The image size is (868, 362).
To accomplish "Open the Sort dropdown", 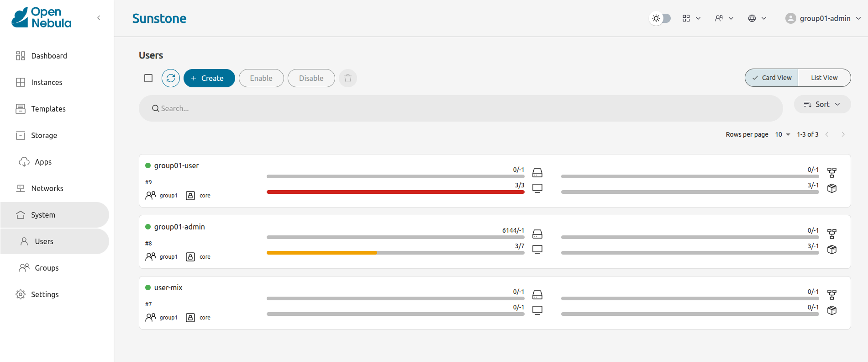I will pyautogui.click(x=822, y=104).
